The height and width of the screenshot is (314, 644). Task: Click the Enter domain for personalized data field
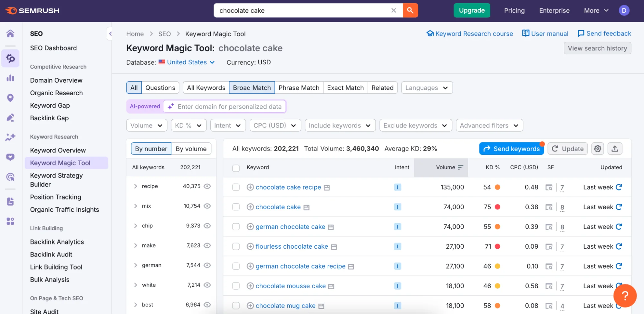(x=225, y=106)
